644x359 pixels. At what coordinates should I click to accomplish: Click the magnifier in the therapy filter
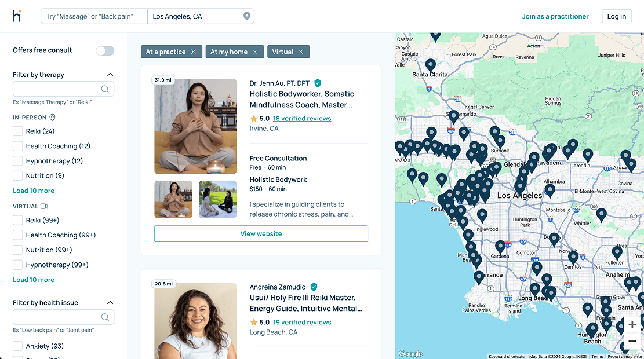(x=105, y=89)
